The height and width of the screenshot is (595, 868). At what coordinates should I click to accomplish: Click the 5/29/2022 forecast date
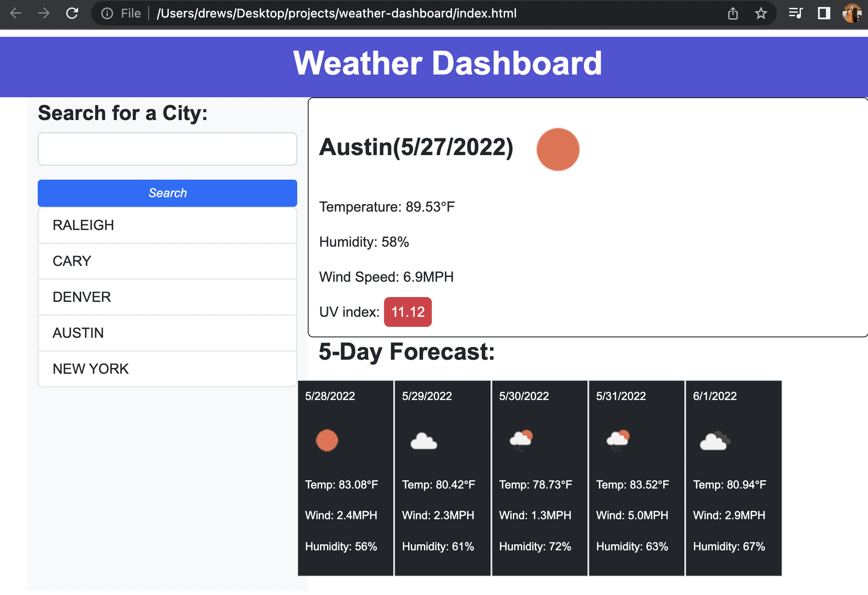(427, 396)
